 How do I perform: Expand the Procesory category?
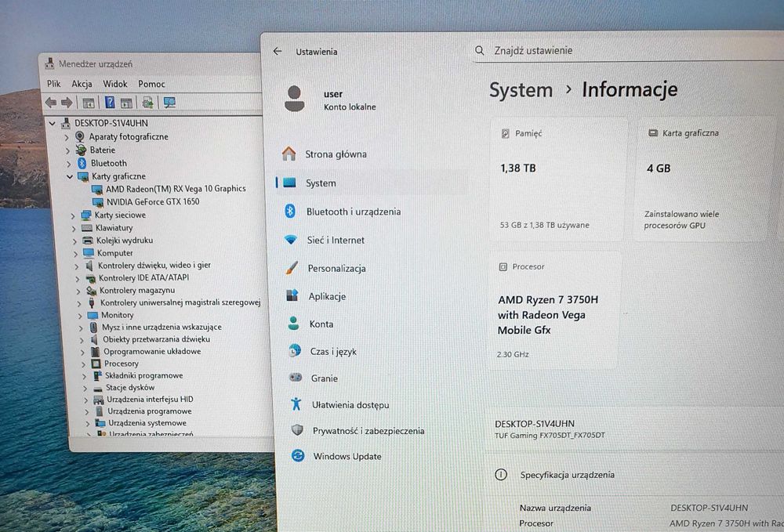(84, 364)
